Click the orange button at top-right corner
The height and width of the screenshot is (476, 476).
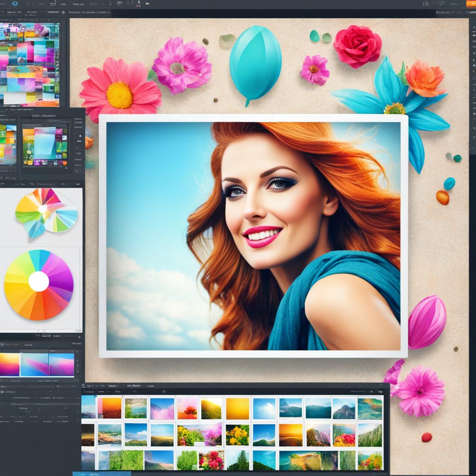tap(471, 3)
